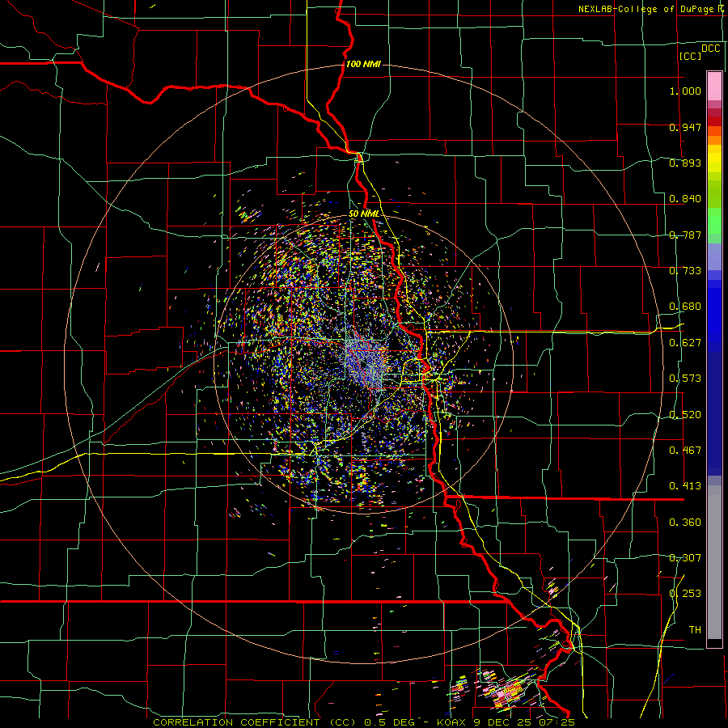Click the Correlation Coefficient KOAX caption text
This screenshot has width=728, height=728.
[x=363, y=722]
